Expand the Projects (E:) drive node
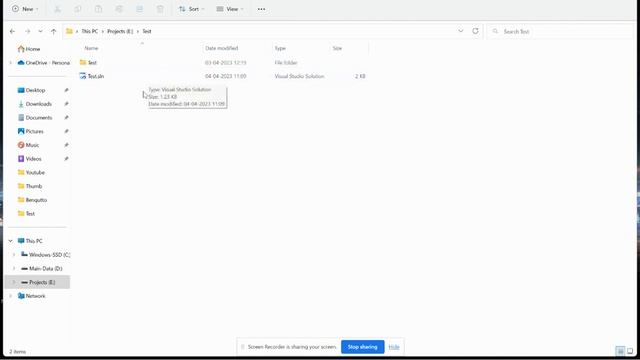 point(14,282)
